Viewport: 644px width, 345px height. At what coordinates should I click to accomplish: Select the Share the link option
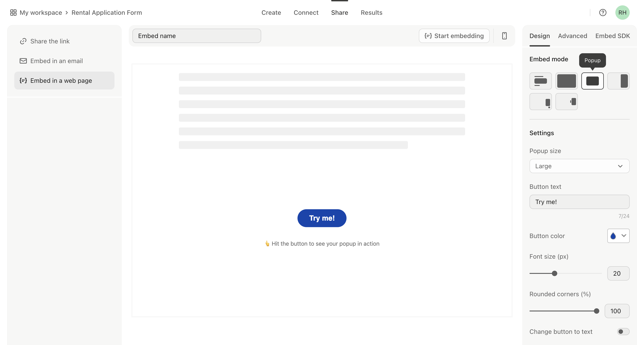[x=50, y=41]
